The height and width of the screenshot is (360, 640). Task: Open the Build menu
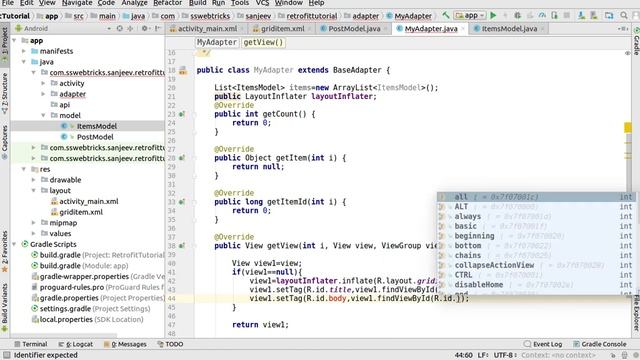[x=197, y=3]
